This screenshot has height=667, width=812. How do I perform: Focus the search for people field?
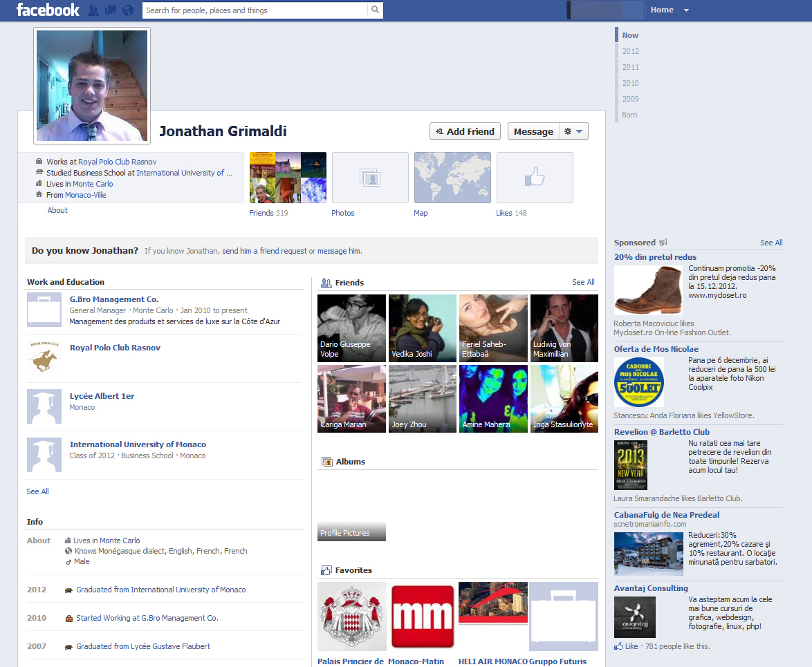[255, 10]
